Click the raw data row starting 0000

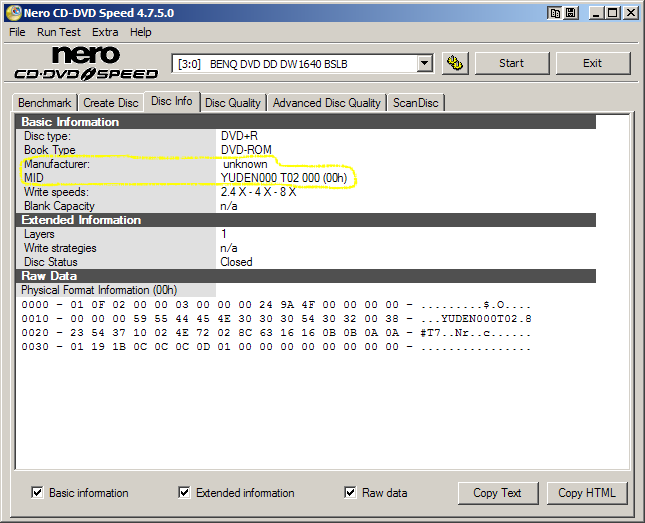(x=276, y=305)
